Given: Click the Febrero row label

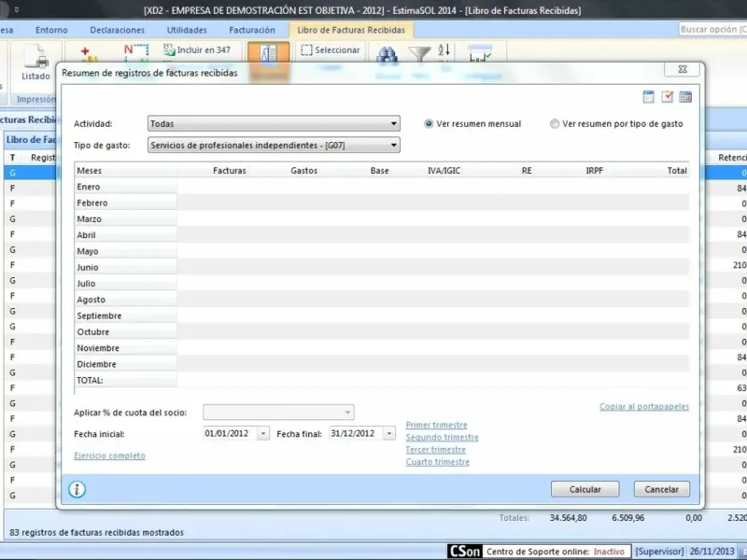Looking at the screenshot, I should pyautogui.click(x=92, y=203).
